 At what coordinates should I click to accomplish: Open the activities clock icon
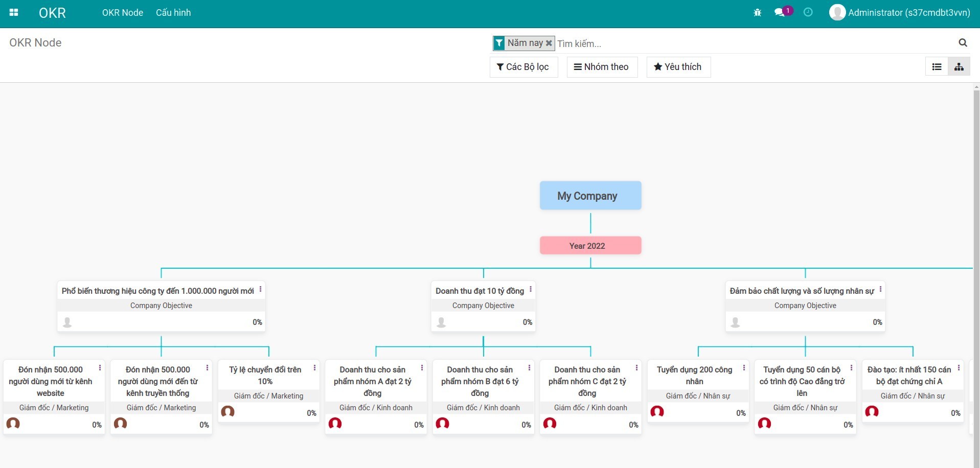click(x=808, y=12)
